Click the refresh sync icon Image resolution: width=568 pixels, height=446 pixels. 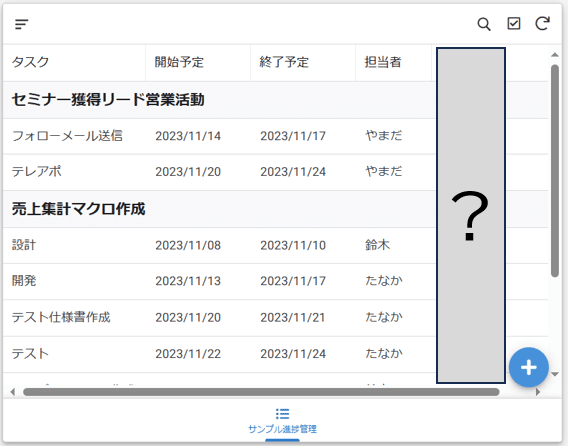tap(542, 24)
